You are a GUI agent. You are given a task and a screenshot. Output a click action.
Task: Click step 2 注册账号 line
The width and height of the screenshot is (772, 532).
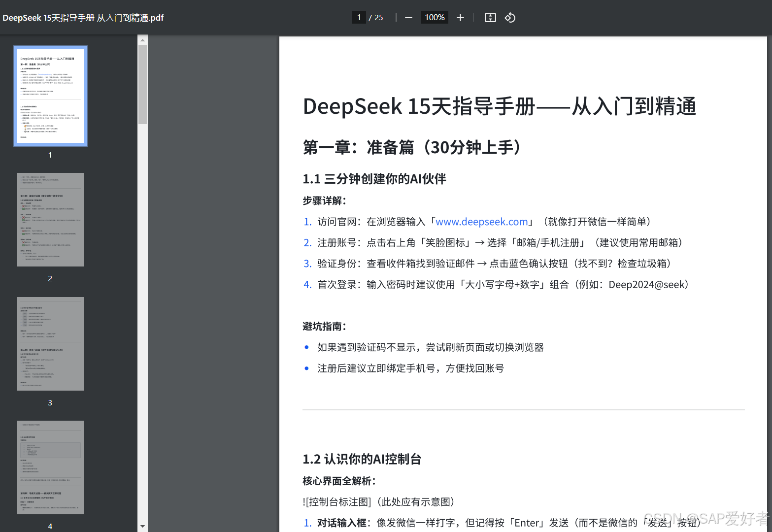click(x=494, y=243)
